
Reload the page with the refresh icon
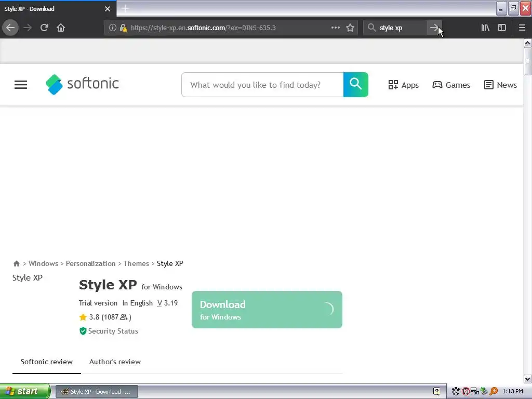point(44,28)
